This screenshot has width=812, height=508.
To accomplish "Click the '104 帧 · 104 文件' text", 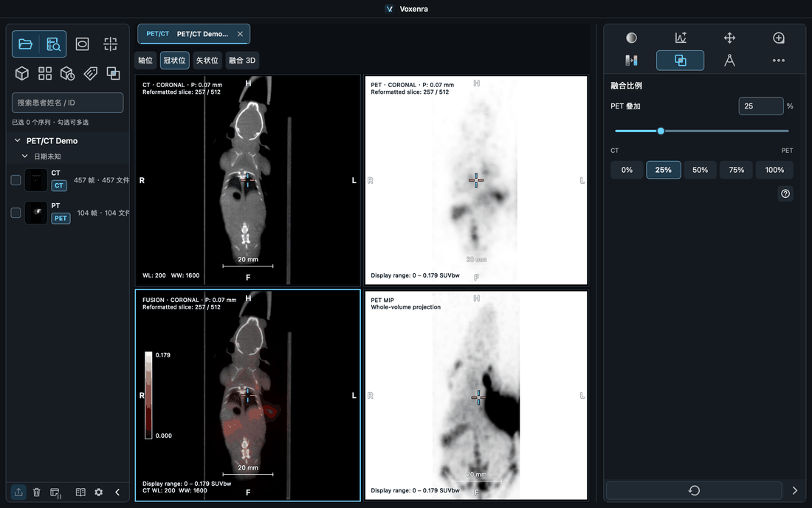I will coord(103,213).
